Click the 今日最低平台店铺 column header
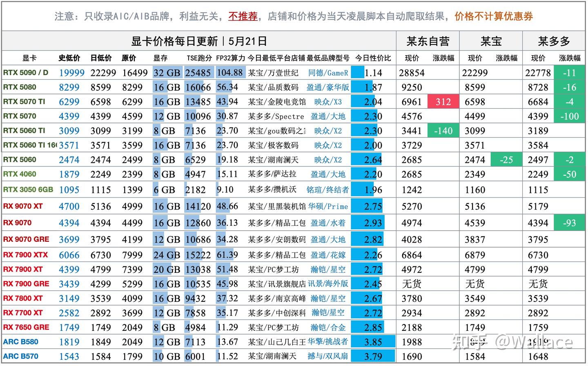Image resolution: width=588 pixels, height=366 pixels. click(x=276, y=58)
